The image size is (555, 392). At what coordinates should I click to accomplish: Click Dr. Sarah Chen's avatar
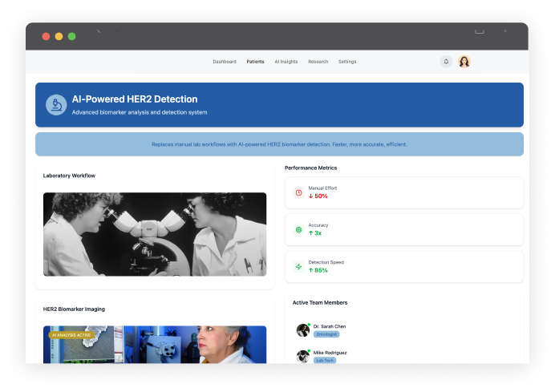[302, 329]
